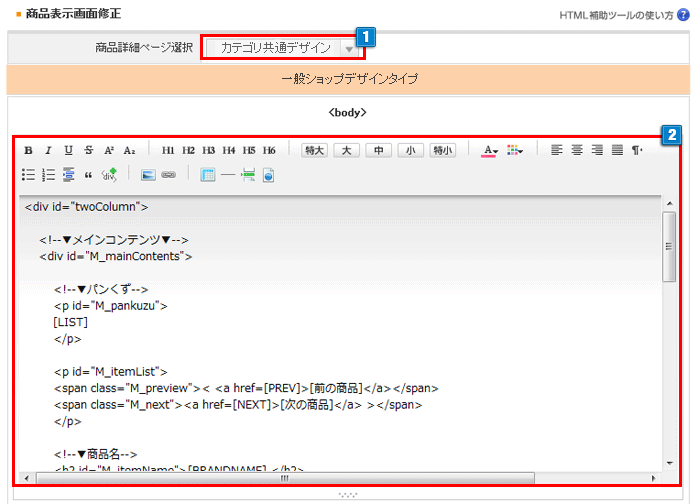Expand the background color palette dropdown

(x=515, y=150)
